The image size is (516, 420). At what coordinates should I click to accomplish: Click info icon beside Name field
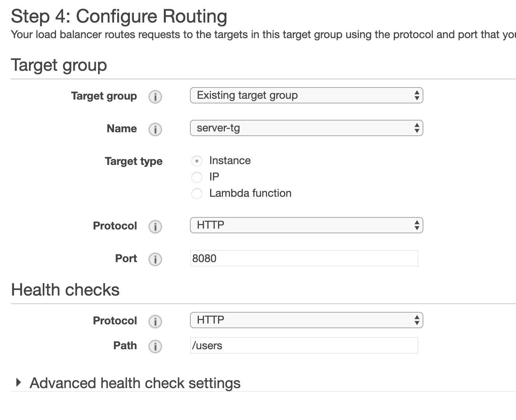[155, 129]
